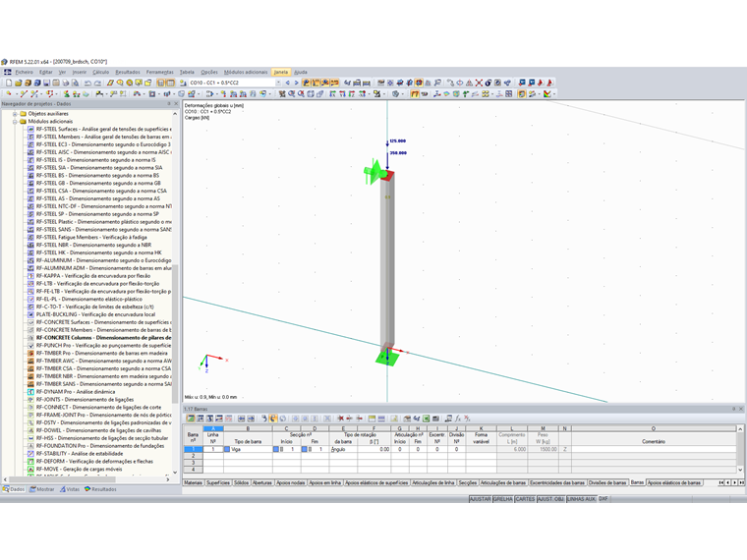Click the formula fx icon in table toolbar

coord(457,419)
